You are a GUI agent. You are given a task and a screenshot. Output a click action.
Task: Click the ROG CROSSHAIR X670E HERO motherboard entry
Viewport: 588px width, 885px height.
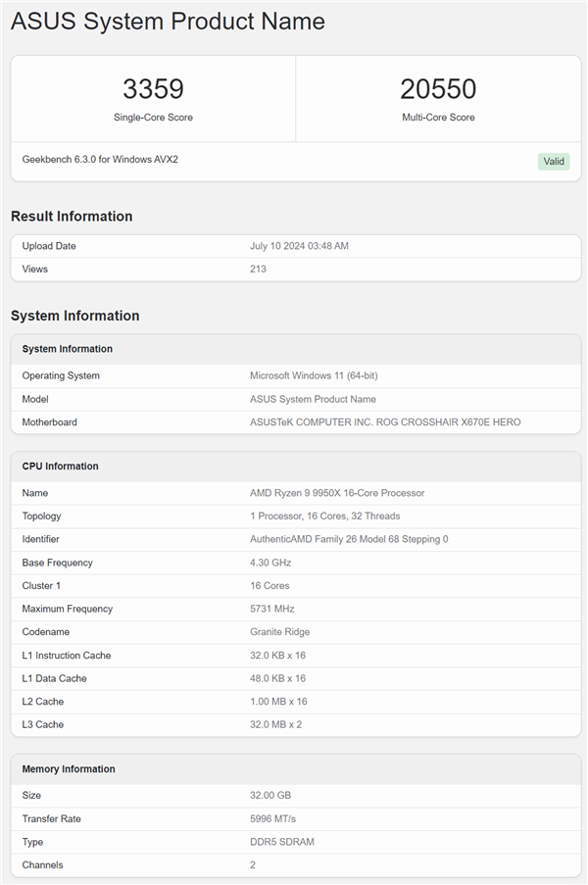click(x=385, y=422)
